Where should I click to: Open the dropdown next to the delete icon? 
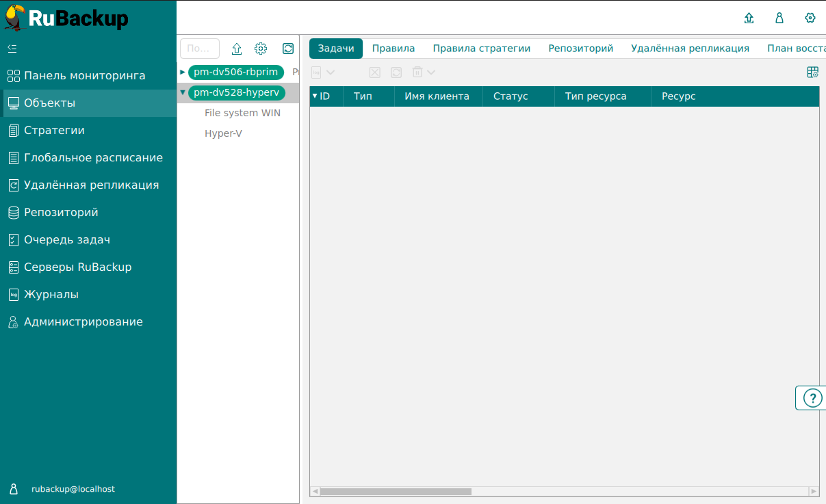(431, 72)
